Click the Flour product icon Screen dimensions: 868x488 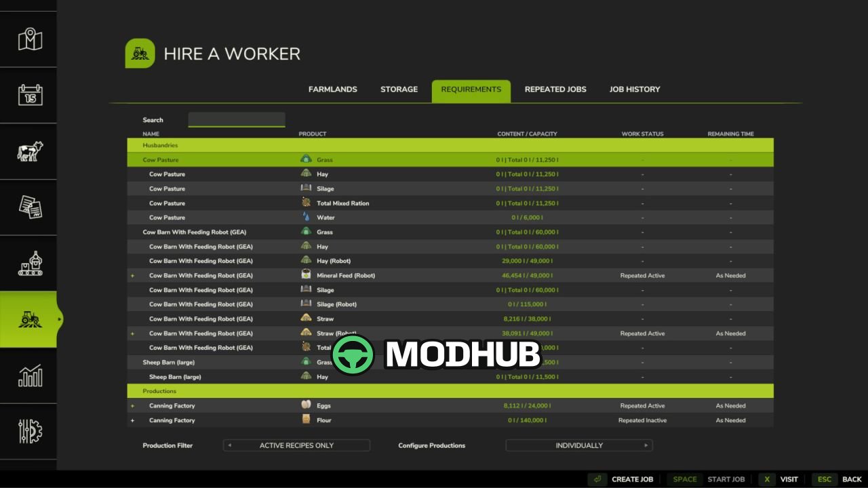(x=306, y=420)
